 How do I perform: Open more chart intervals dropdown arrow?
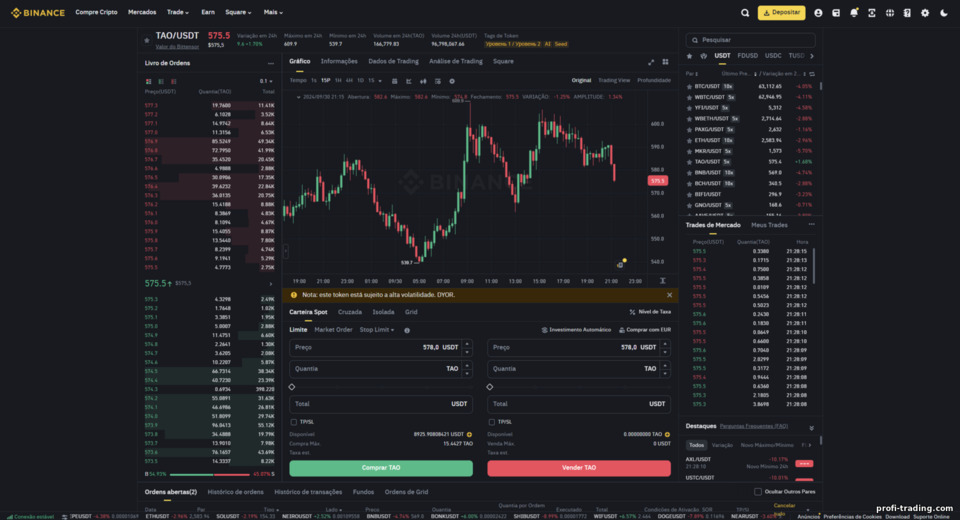pyautogui.click(x=380, y=81)
